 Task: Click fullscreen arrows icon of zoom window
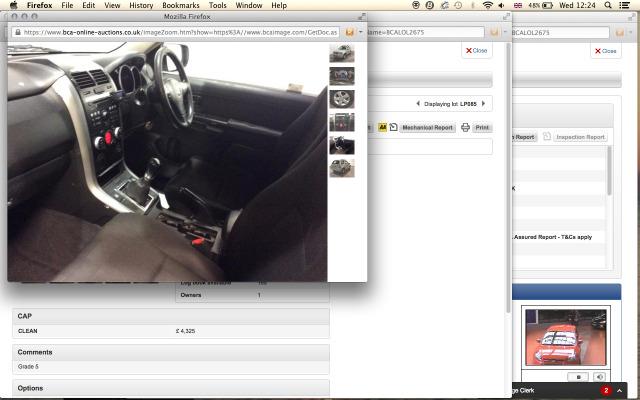pos(362,16)
